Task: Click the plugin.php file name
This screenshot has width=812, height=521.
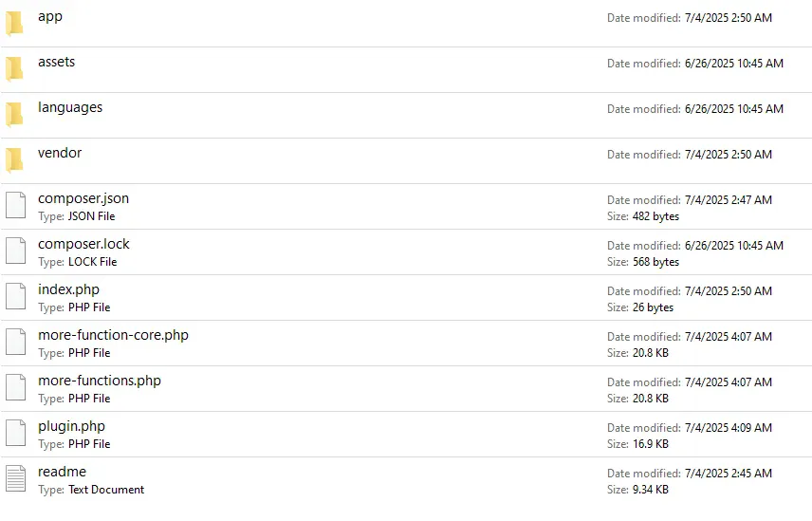Action: pos(71,426)
